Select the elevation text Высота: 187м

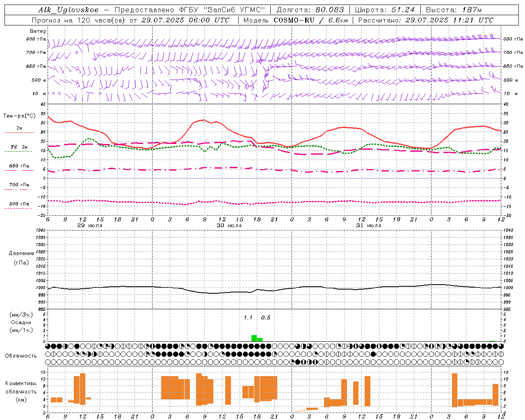pos(454,10)
